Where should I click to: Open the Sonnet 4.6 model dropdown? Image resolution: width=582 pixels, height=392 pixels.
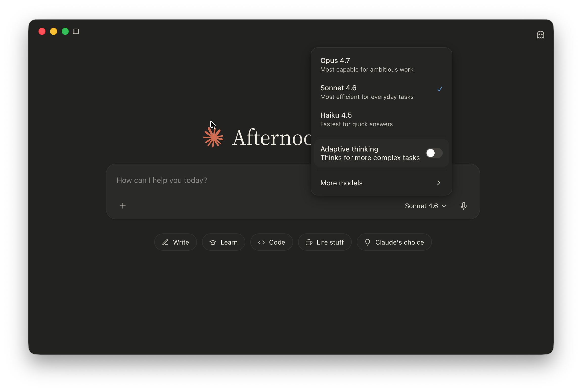pyautogui.click(x=426, y=206)
